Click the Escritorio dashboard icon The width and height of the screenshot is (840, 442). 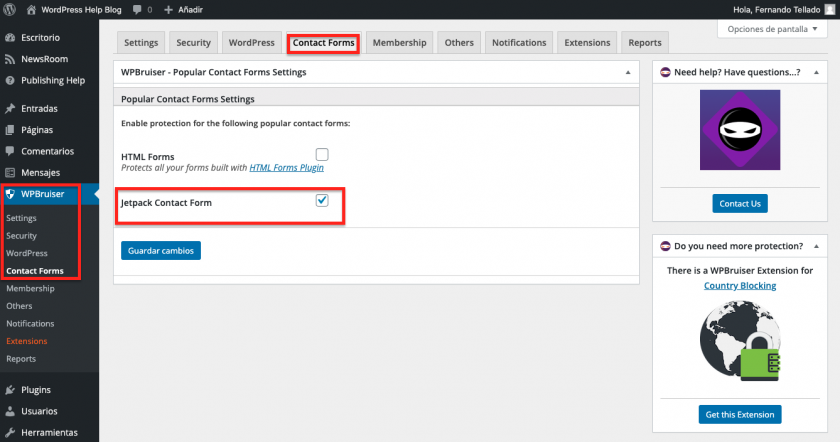click(x=11, y=38)
